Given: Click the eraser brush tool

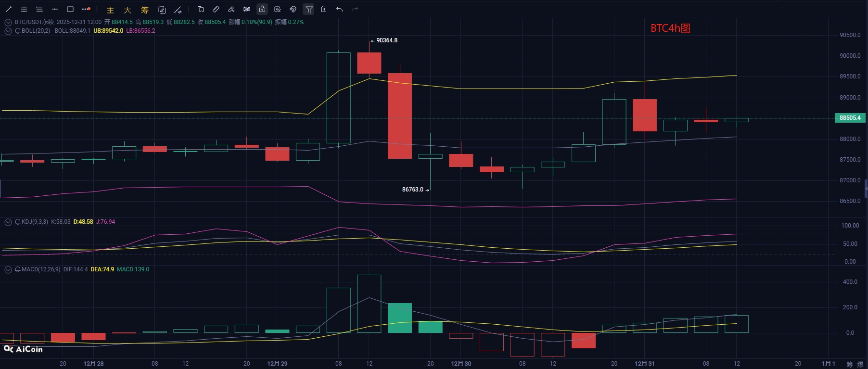Looking at the screenshot, I should tap(231, 9).
